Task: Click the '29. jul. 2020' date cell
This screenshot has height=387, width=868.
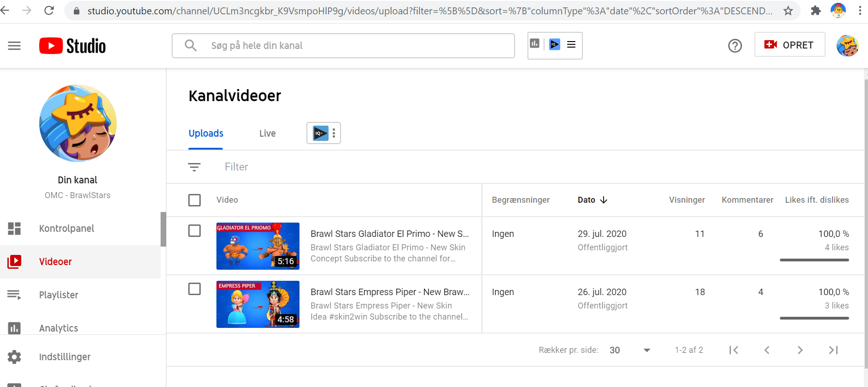Action: 602,234
